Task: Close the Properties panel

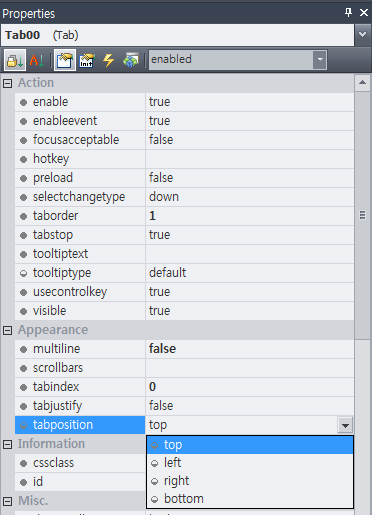Action: tap(364, 13)
